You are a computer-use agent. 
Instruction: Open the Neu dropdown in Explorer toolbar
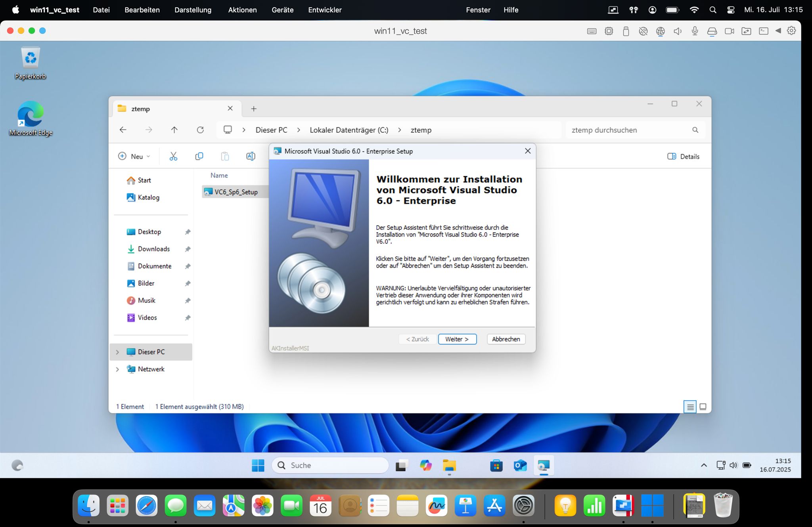pos(134,156)
